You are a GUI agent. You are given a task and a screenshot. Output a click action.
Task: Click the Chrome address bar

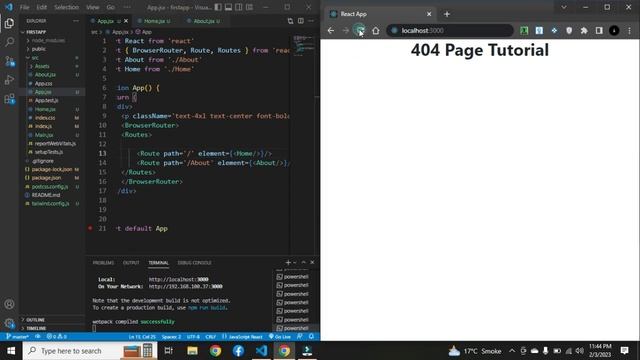(450, 30)
